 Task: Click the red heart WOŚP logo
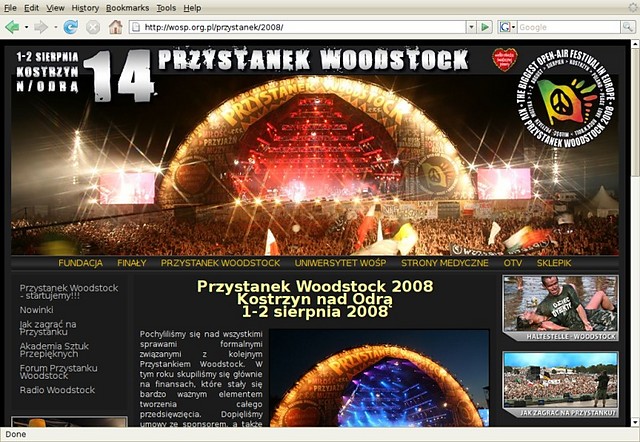[x=504, y=60]
